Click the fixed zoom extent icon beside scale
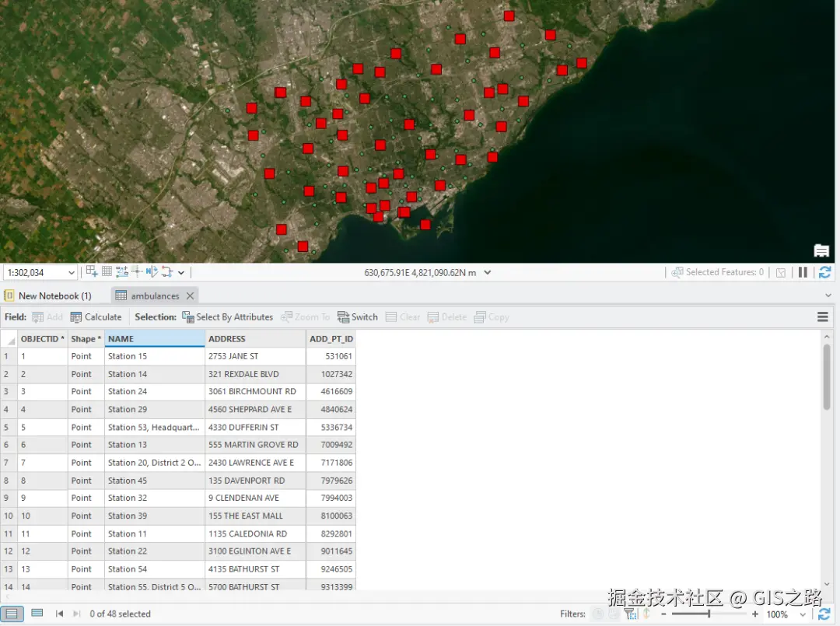The width and height of the screenshot is (840, 626). pos(92,271)
